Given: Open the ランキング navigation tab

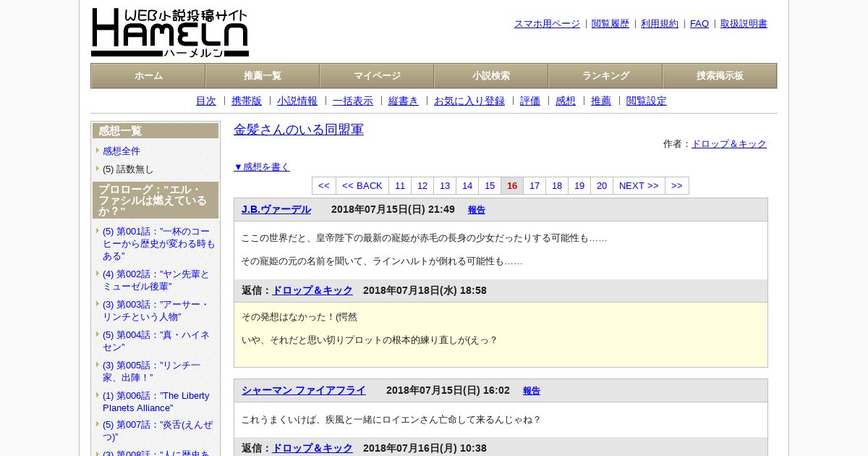Looking at the screenshot, I should point(605,75).
